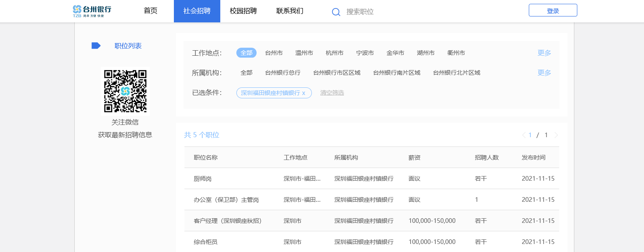Screen dimensions: 644x252
Task: Expand 更多 organizations
Action: tap(544, 73)
